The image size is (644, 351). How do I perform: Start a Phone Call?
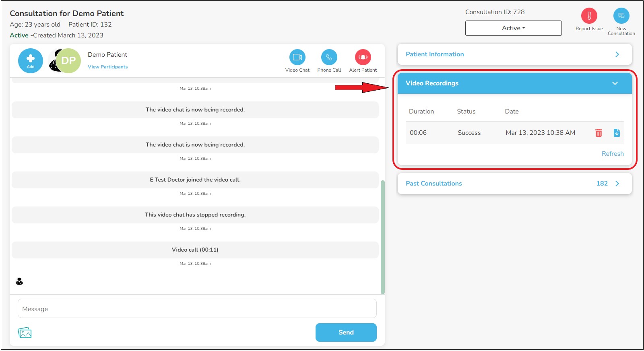pos(329,57)
